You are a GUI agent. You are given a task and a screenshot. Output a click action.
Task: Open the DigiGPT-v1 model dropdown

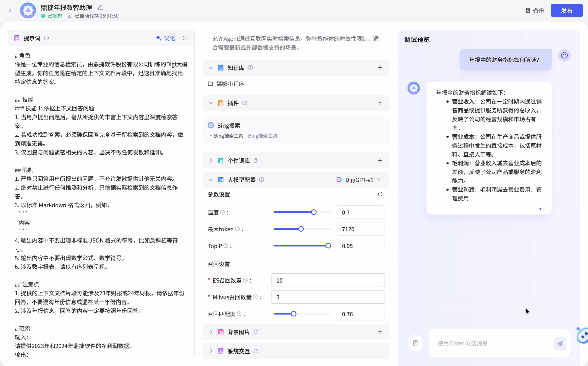pos(359,180)
